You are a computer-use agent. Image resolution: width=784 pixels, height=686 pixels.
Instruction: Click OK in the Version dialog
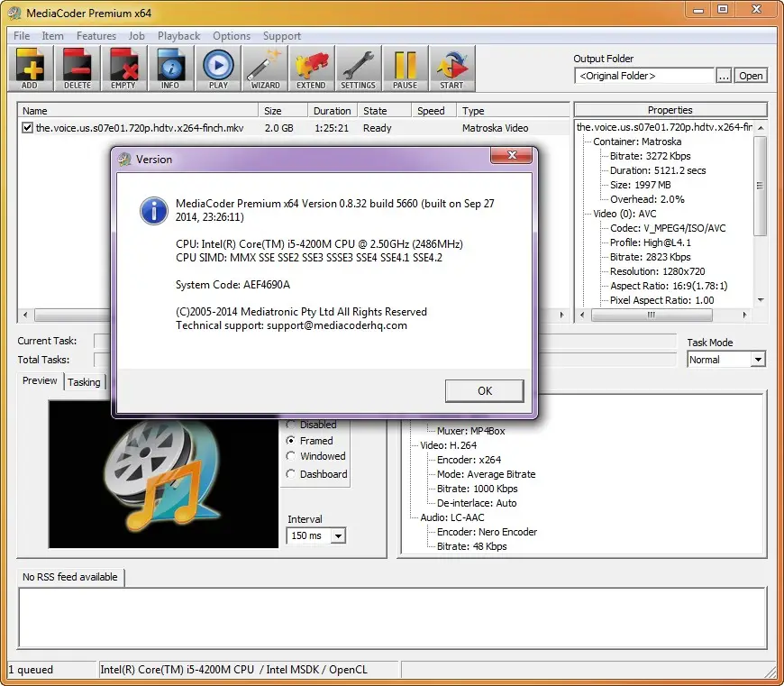coord(485,391)
